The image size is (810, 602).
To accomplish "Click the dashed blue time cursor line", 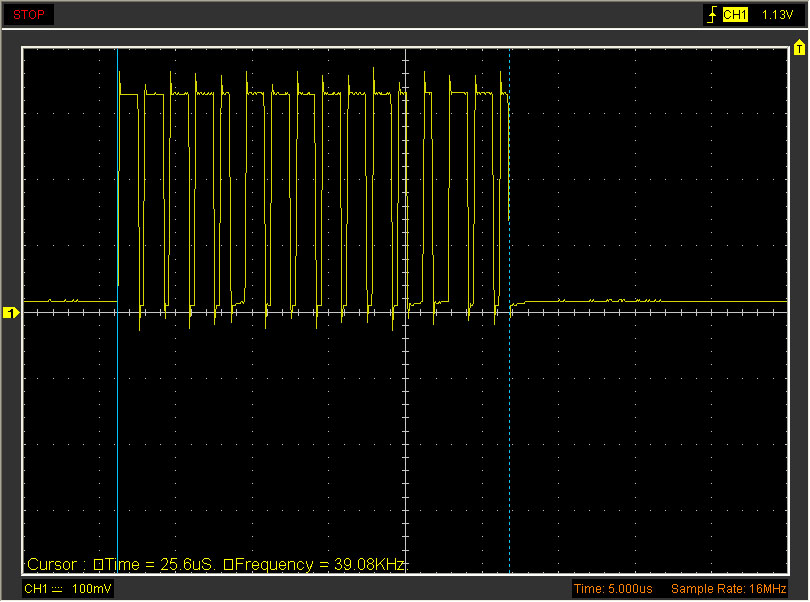I will (x=509, y=310).
